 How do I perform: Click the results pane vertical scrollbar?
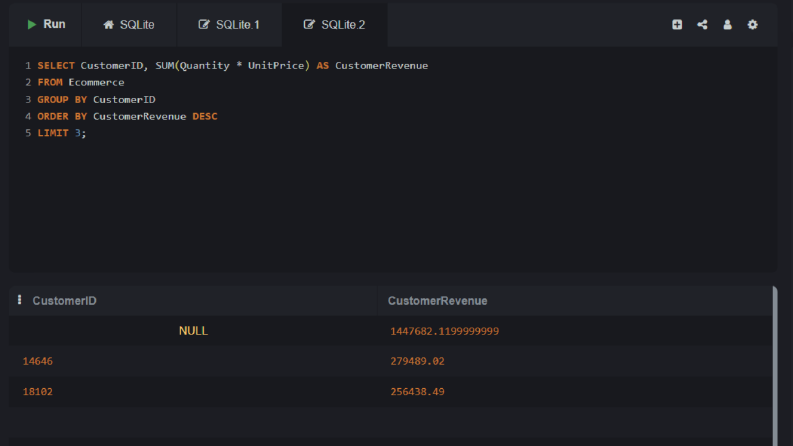click(775, 366)
